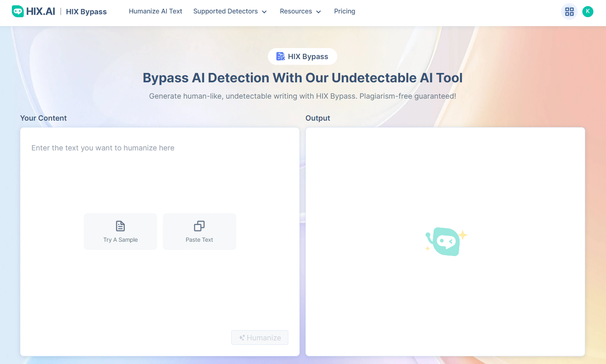This screenshot has height=364, width=606.
Task: Open the apps grid icon
Action: coord(569,11)
